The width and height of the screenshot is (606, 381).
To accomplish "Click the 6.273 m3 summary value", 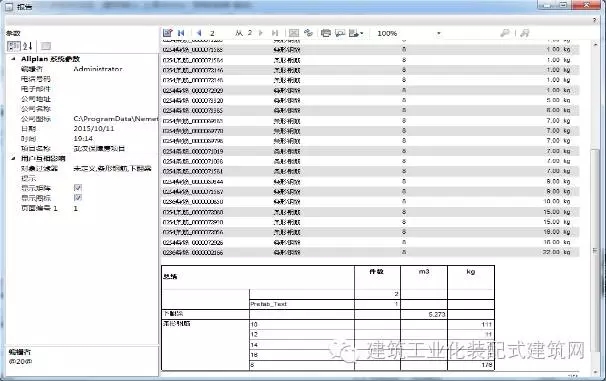I will tap(437, 315).
